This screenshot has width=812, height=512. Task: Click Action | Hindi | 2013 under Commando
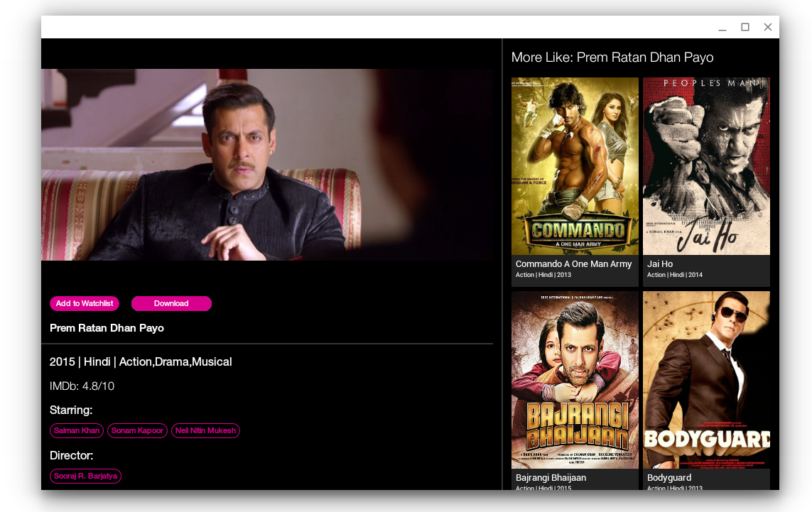click(x=543, y=275)
